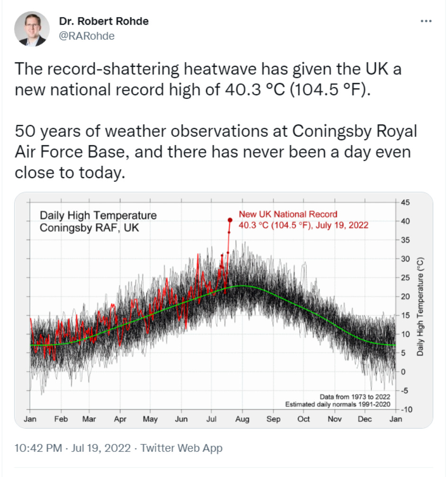Click the Jan label at the chart's left edge
This screenshot has height=477, width=448.
pos(30,419)
